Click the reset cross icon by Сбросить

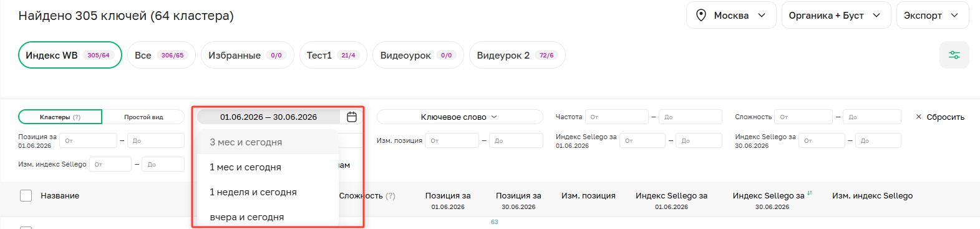[x=918, y=117]
